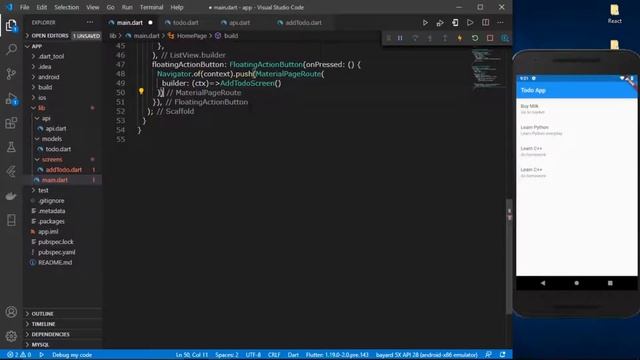
Task: Change the UTF-8 encoding setting
Action: 253,355
